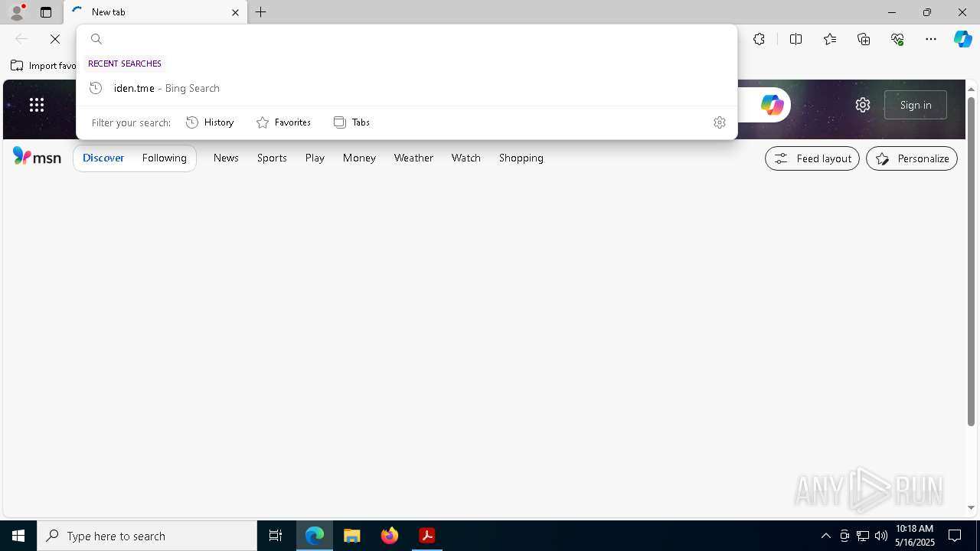This screenshot has width=980, height=551.
Task: Select recent search iden.tme
Action: [407, 88]
